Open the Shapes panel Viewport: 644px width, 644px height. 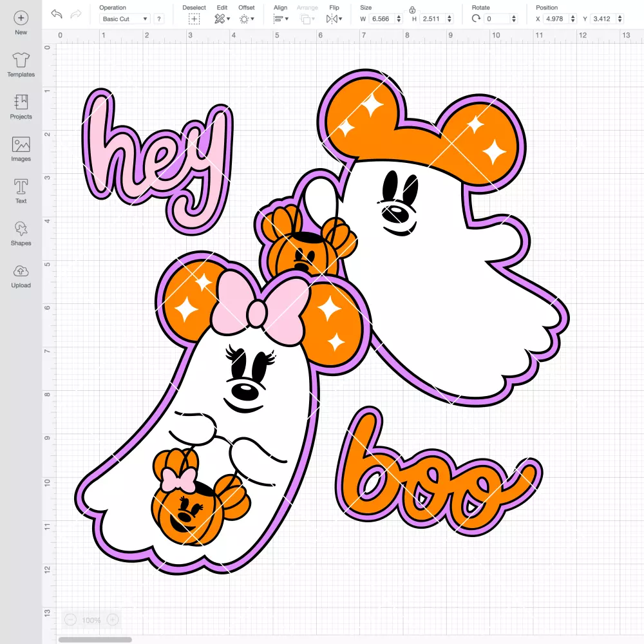[21, 233]
